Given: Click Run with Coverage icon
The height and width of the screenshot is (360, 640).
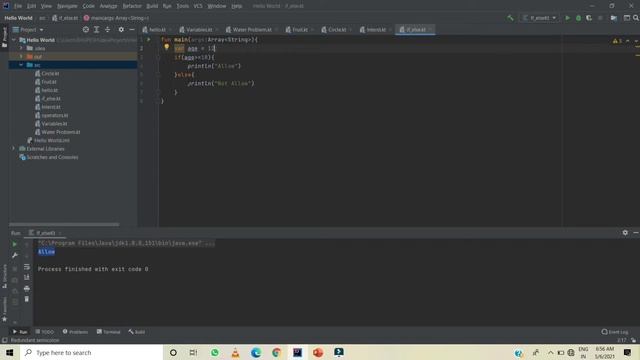Looking at the screenshot, I should point(589,18).
